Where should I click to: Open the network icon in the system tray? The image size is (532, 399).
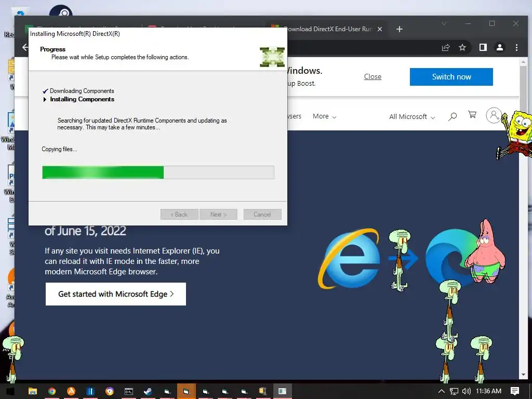454,391
